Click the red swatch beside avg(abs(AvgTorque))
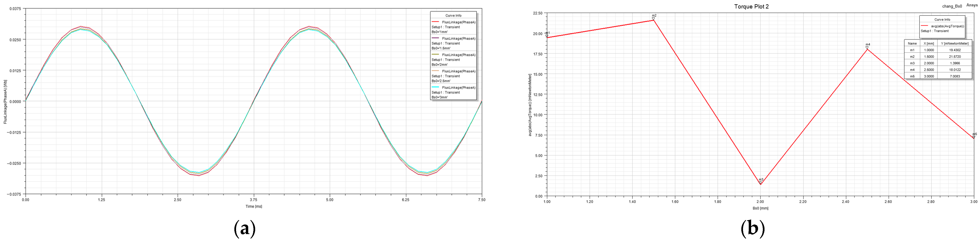Image resolution: width=980 pixels, height=241 pixels. pyautogui.click(x=925, y=26)
